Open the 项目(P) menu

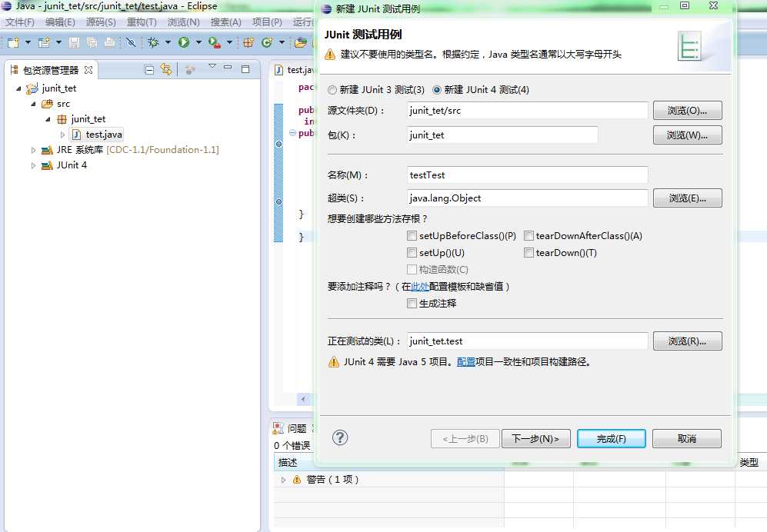[x=267, y=22]
